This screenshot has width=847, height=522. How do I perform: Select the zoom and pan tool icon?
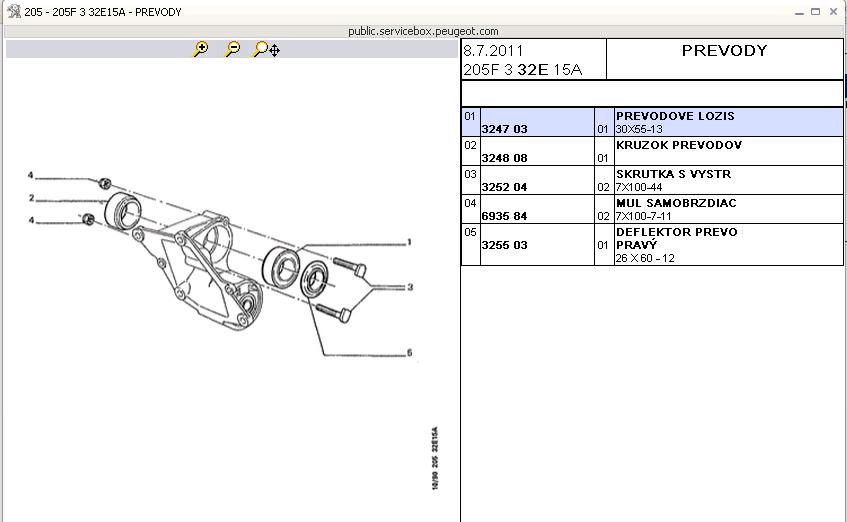click(x=267, y=49)
